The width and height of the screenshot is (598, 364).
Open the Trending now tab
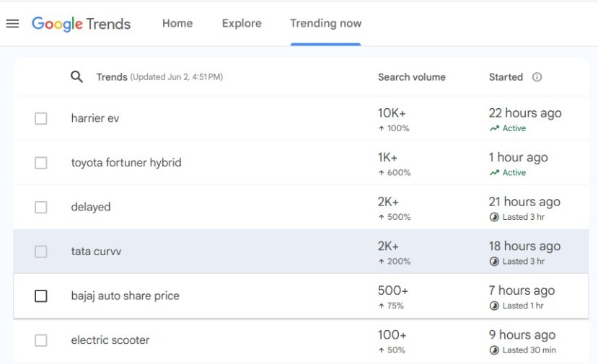pos(325,24)
